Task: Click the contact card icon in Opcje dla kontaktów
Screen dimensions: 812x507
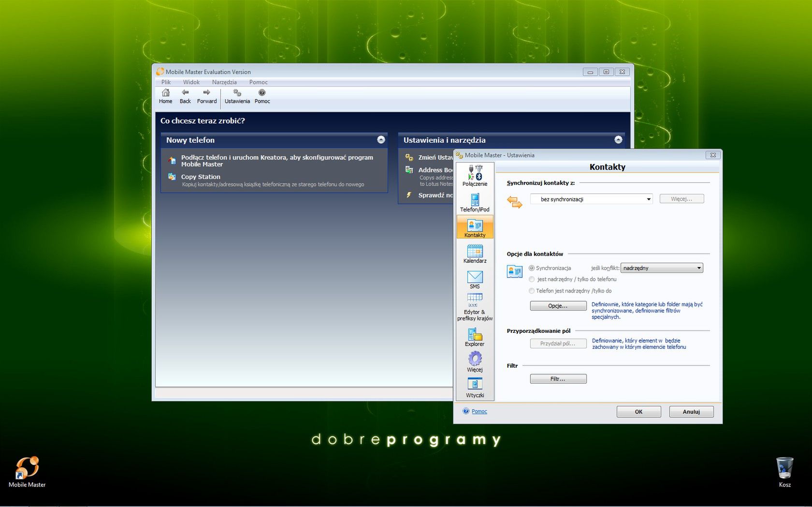Action: 514,271
